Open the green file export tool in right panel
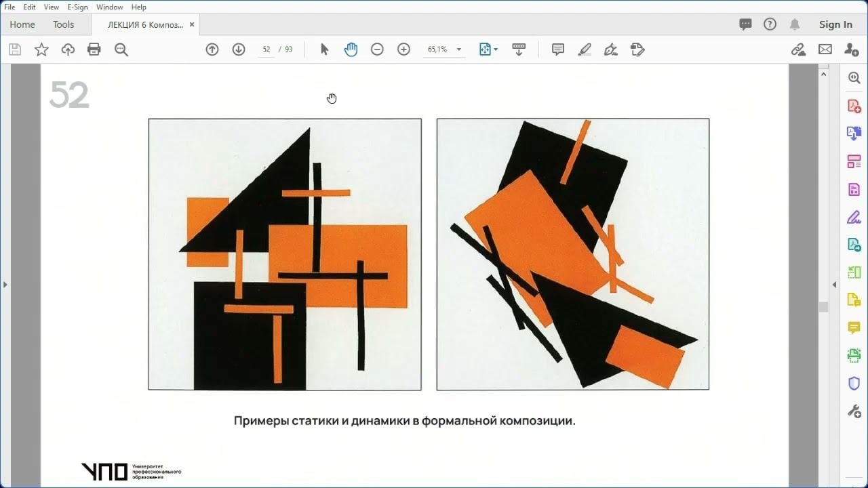 (854, 245)
